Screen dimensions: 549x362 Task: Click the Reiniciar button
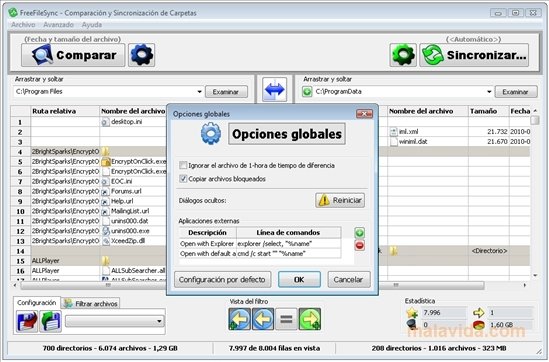coord(340,200)
